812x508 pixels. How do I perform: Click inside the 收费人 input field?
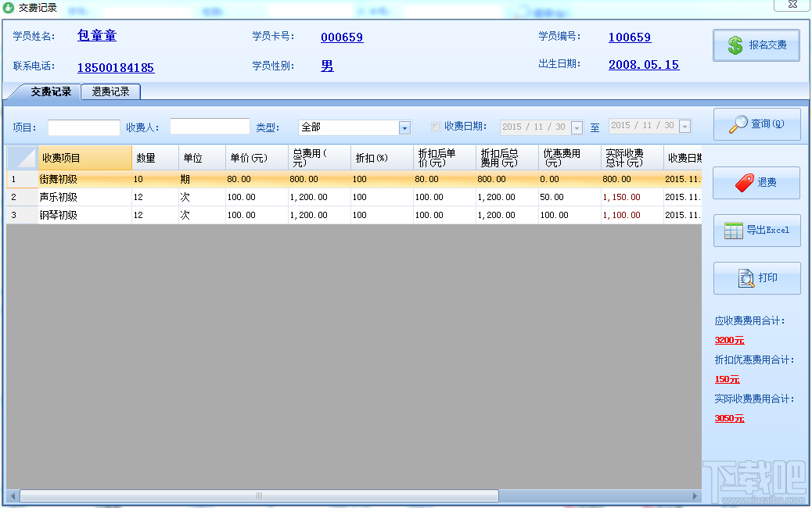tap(210, 127)
